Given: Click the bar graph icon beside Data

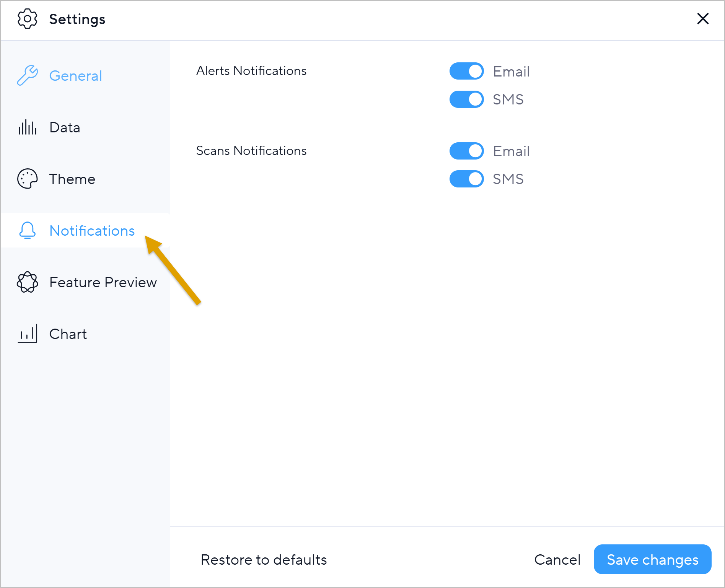Looking at the screenshot, I should [x=28, y=127].
